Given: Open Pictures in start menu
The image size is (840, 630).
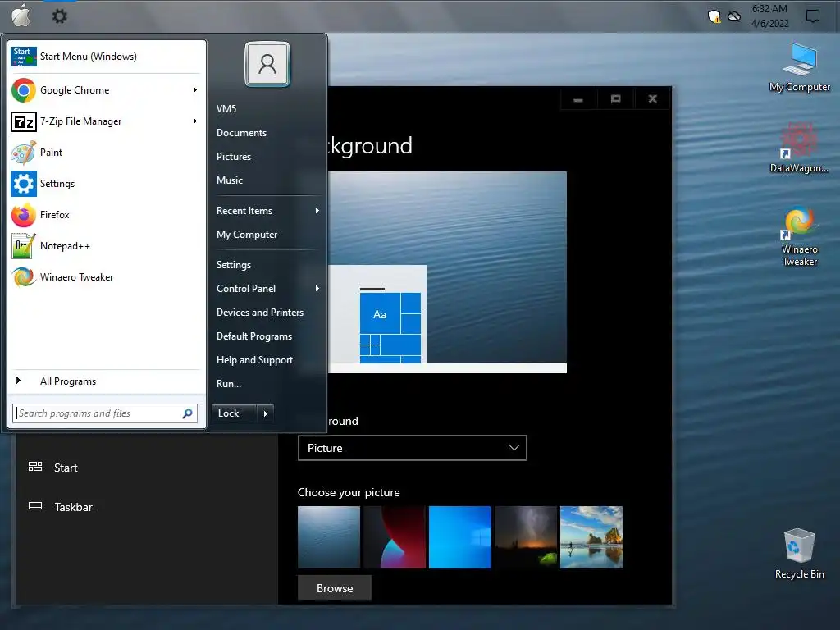Looking at the screenshot, I should 234,157.
